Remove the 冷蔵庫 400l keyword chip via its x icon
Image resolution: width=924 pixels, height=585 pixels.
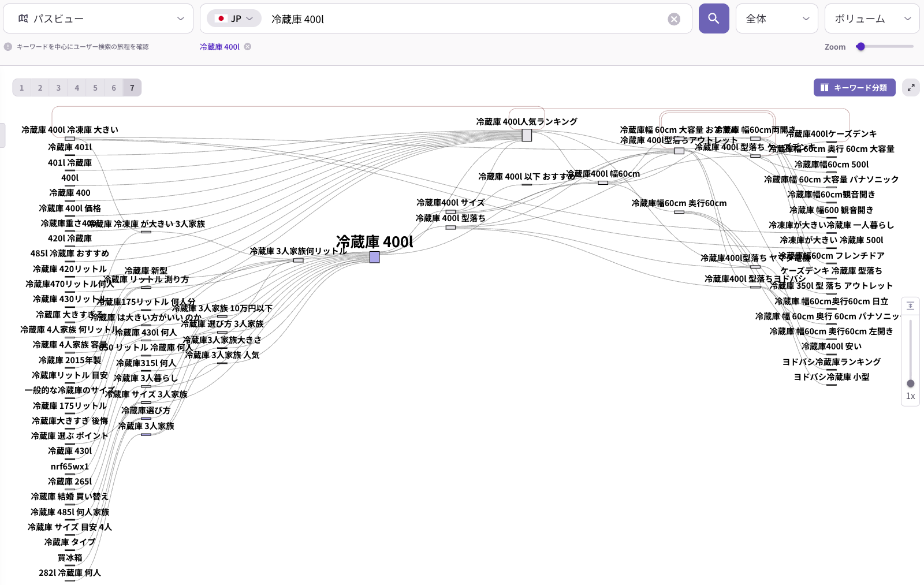click(248, 47)
